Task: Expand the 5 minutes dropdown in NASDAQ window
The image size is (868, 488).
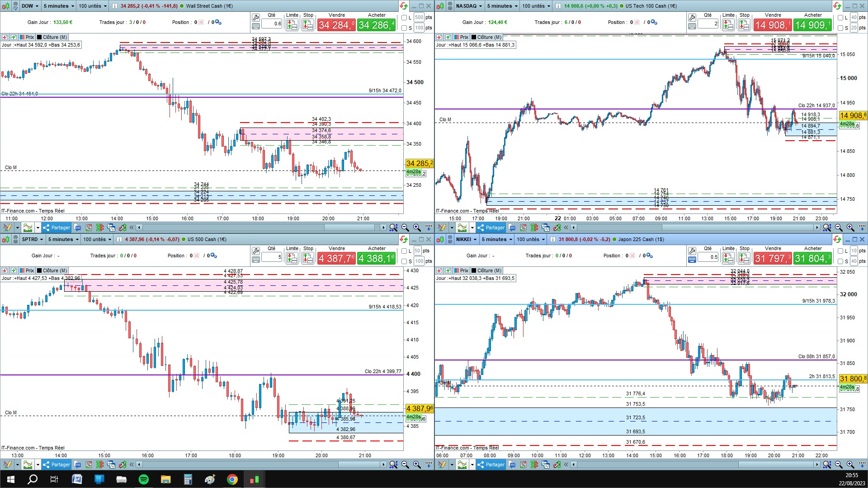Action: [x=502, y=6]
